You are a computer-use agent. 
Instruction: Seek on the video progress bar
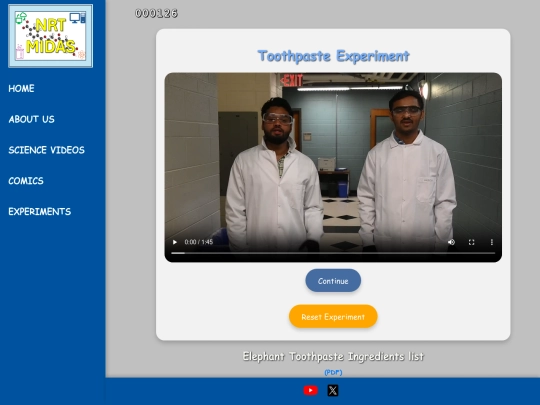(x=333, y=253)
